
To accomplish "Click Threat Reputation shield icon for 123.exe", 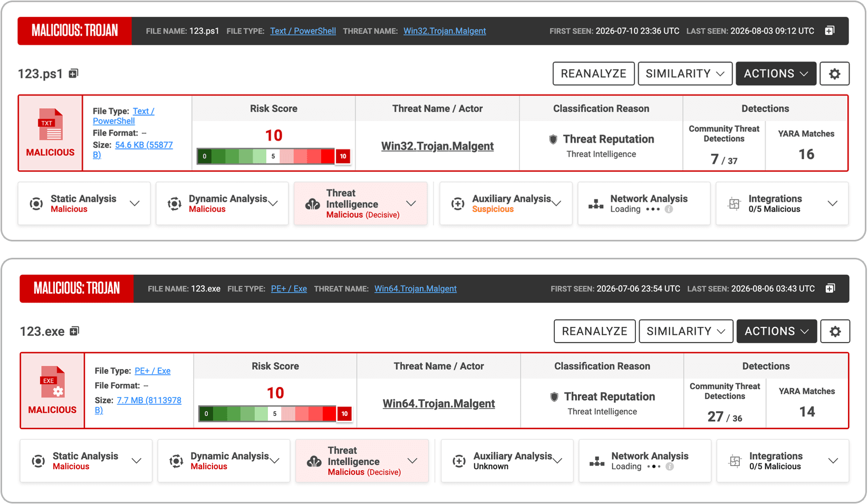I will (x=554, y=396).
